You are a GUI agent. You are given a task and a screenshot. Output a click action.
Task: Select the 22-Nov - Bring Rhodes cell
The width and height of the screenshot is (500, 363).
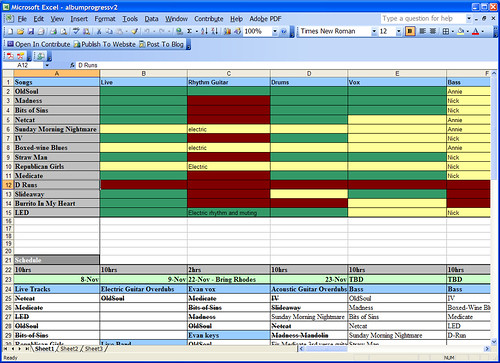229,279
